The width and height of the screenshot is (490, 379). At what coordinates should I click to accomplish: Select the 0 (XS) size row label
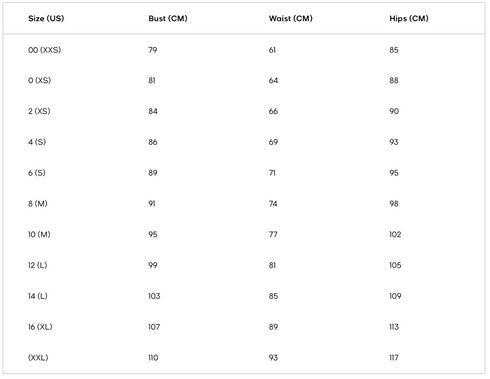point(39,80)
